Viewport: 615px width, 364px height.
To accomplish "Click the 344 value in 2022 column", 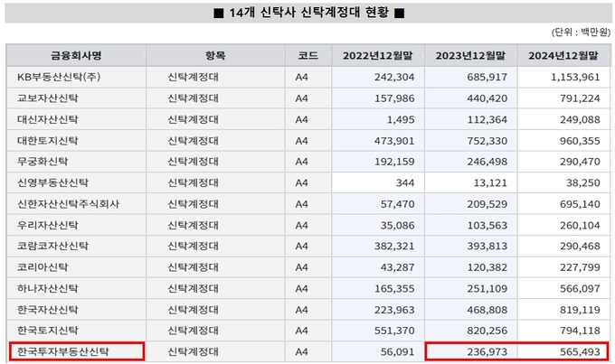I will click(x=405, y=182).
